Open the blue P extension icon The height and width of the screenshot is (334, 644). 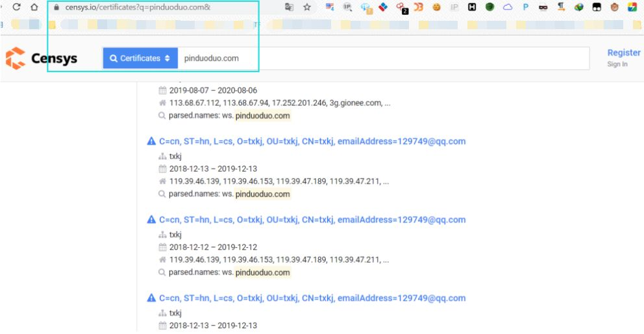coord(525,7)
